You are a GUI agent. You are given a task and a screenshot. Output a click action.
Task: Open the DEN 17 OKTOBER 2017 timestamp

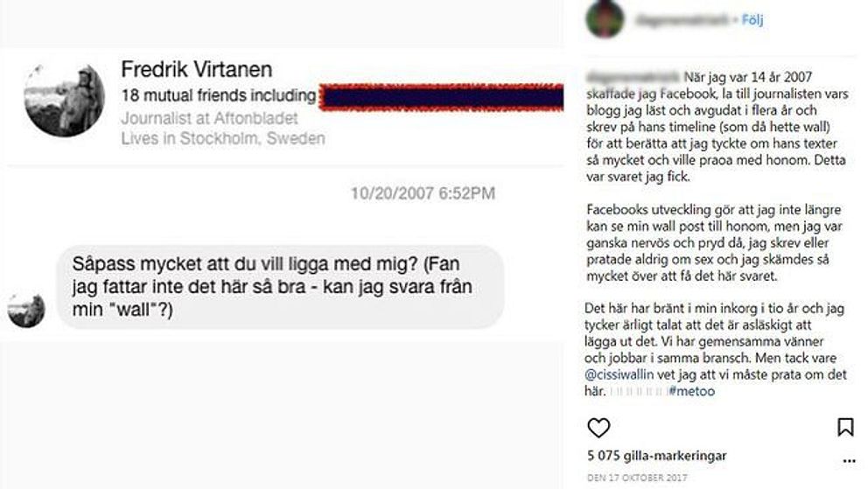tap(637, 478)
